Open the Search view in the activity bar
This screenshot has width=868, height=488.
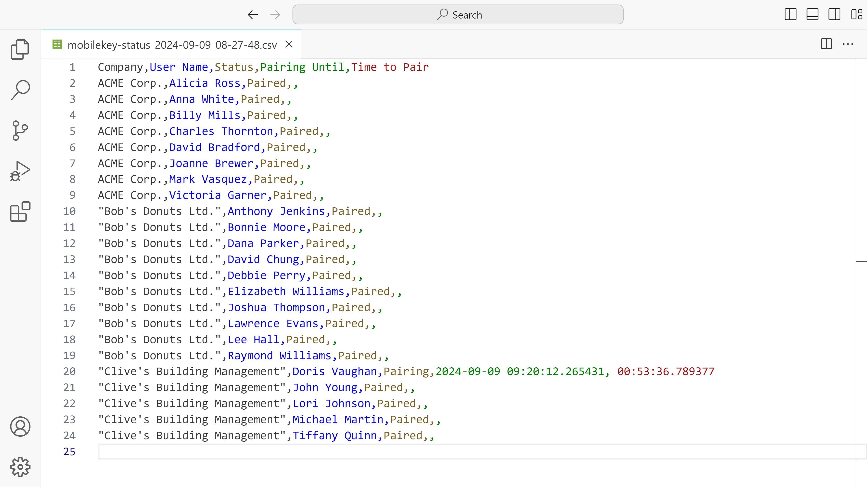20,90
